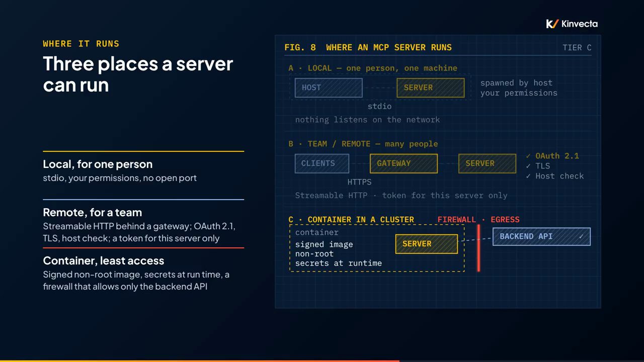This screenshot has height=362, width=644.
Task: Click the 'WHERE IT RUNS' eyebrow text
Action: pyautogui.click(x=81, y=44)
